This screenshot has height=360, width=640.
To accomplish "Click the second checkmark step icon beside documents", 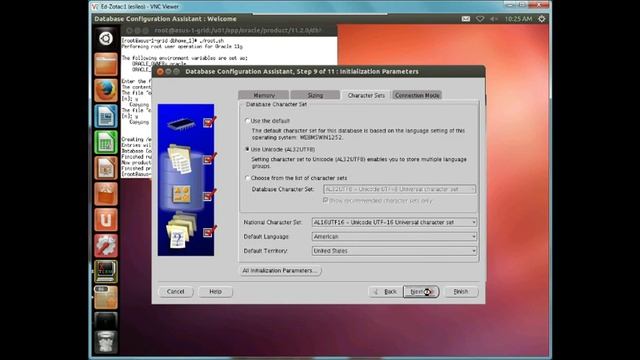I will click(x=209, y=158).
